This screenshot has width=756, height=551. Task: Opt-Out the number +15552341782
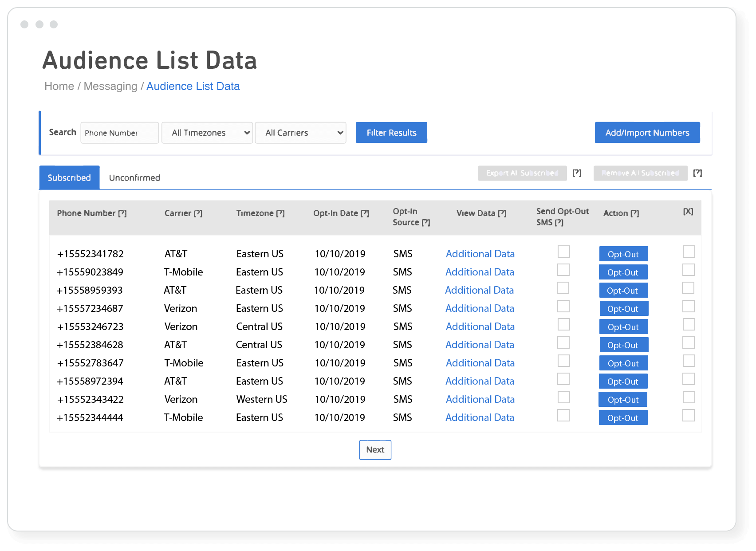click(623, 254)
